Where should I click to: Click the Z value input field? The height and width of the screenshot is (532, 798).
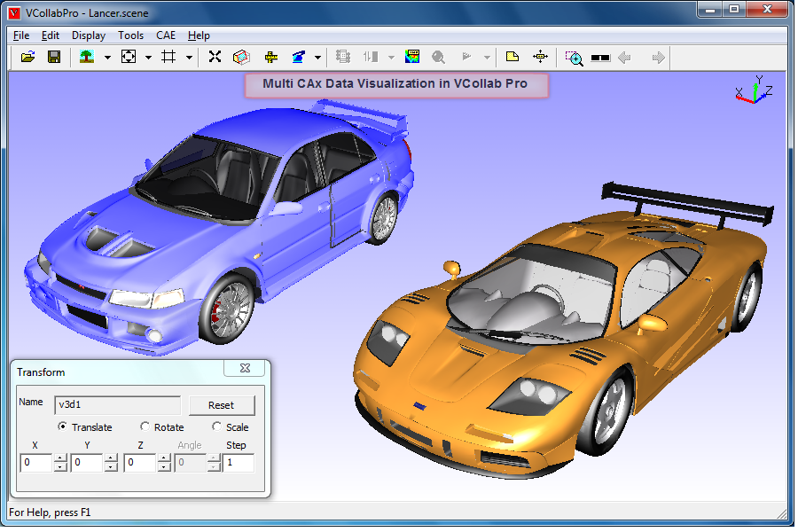point(140,463)
